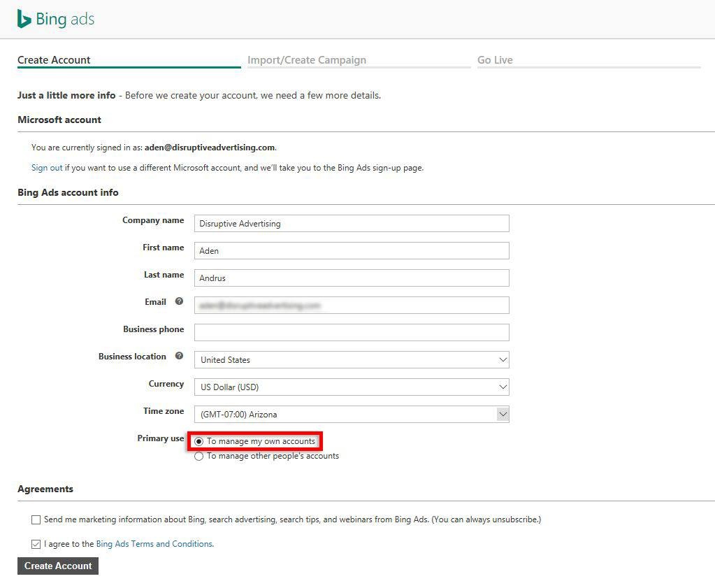Expand the Business location dropdown

tap(352, 360)
